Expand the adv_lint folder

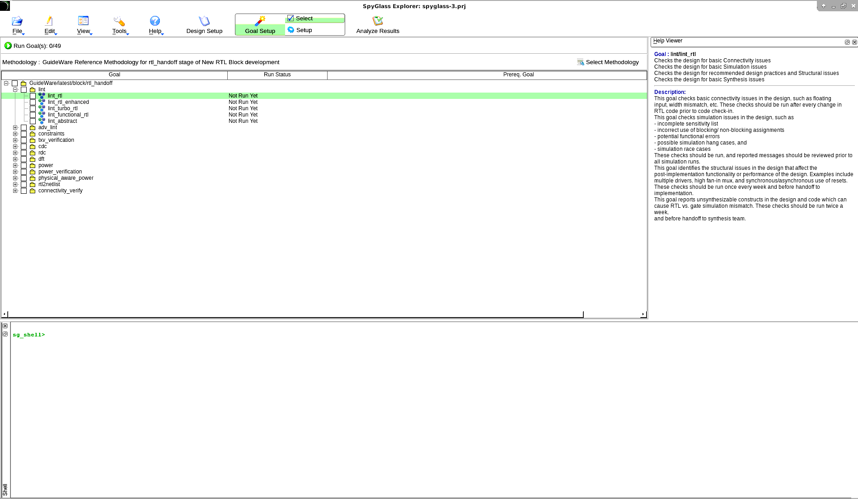[15, 127]
